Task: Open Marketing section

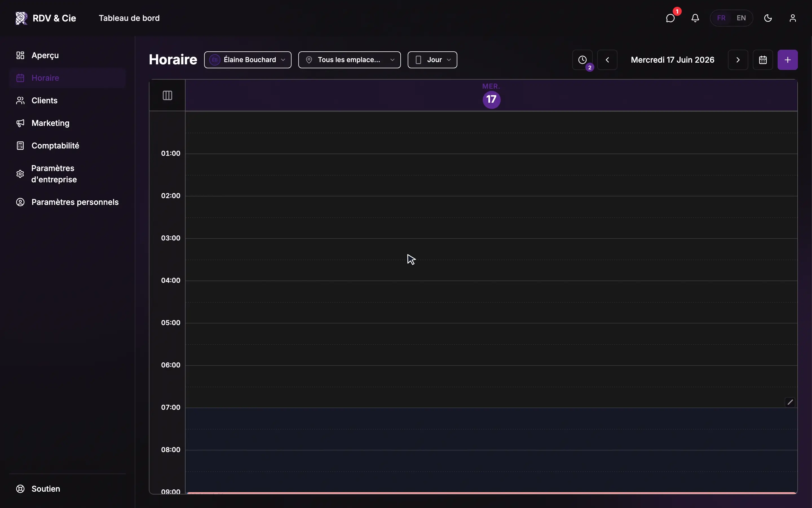Action: pyautogui.click(x=67, y=123)
